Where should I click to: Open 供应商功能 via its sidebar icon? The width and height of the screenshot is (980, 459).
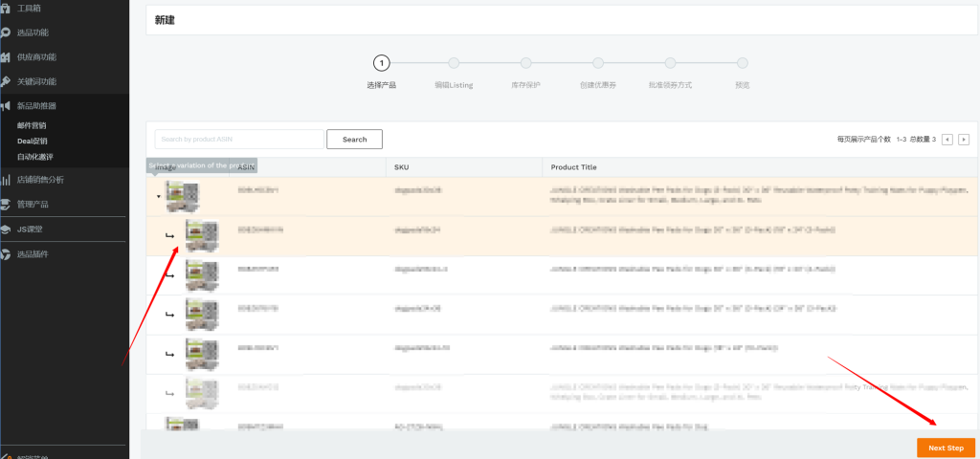coord(5,56)
